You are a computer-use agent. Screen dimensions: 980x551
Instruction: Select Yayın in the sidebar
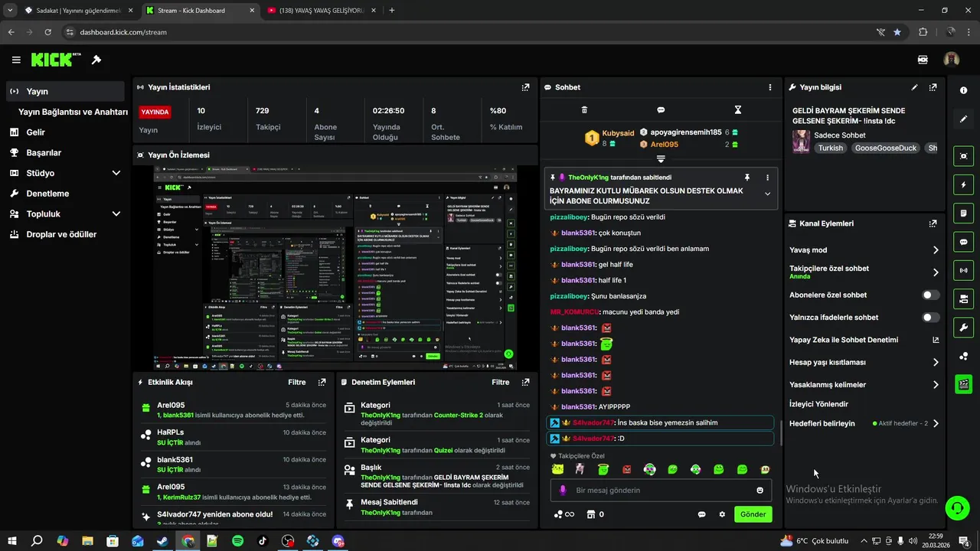tap(65, 91)
